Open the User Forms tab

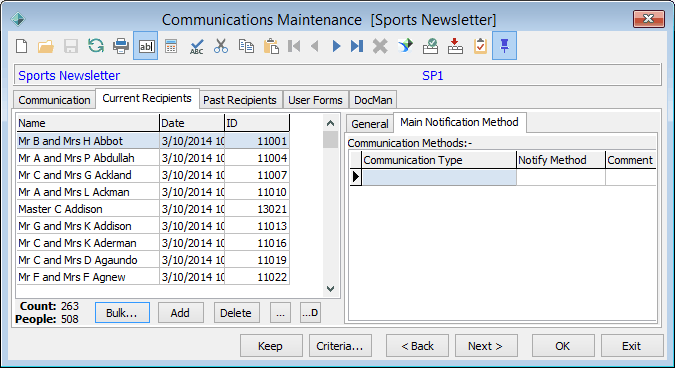point(315,100)
